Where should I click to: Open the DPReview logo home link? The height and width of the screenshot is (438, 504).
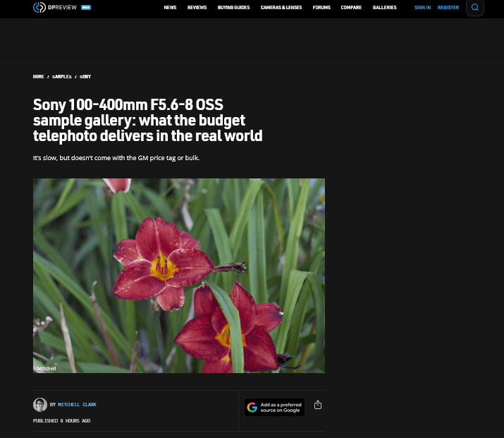[55, 7]
